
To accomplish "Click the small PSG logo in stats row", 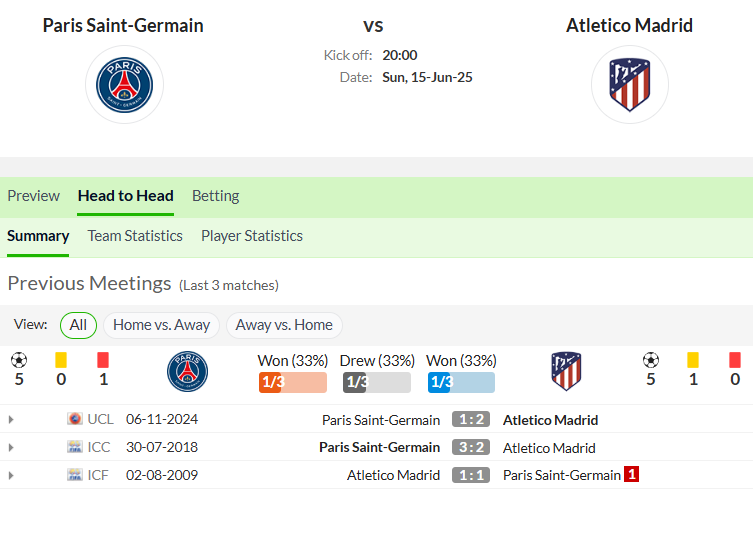I will 187,371.
